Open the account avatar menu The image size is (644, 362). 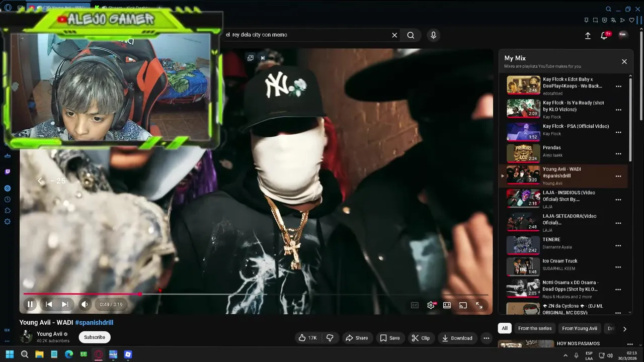coord(623,35)
